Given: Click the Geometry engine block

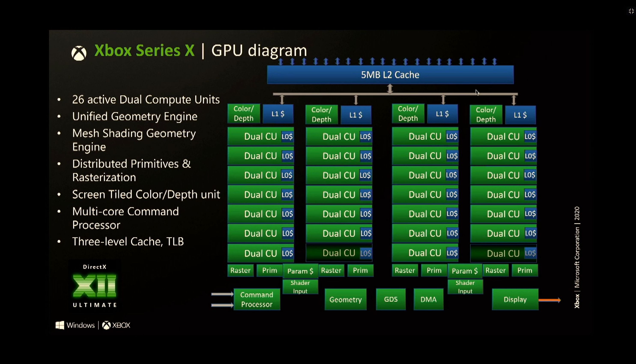Looking at the screenshot, I should click(346, 300).
